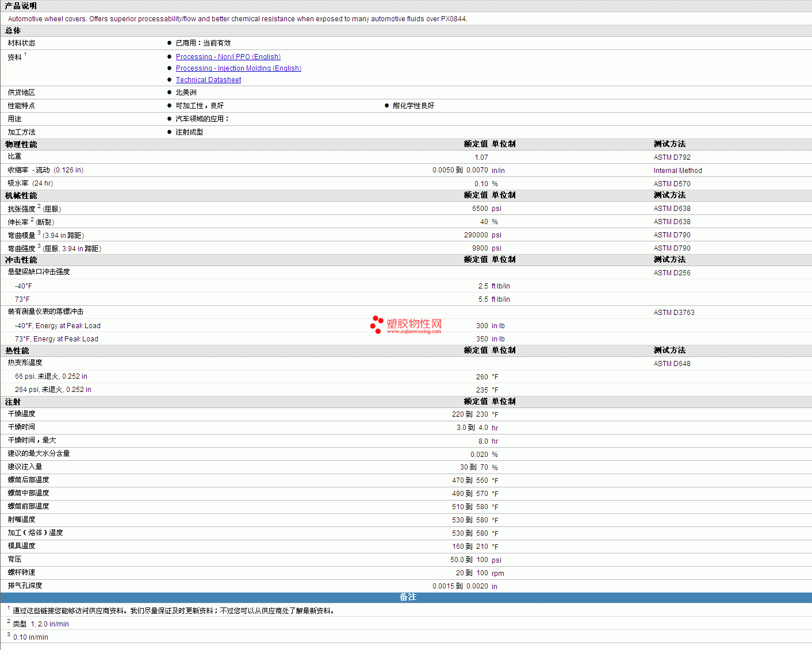Open the Processing - Noryl PPO (English) link
812x650 pixels.
tap(228, 57)
